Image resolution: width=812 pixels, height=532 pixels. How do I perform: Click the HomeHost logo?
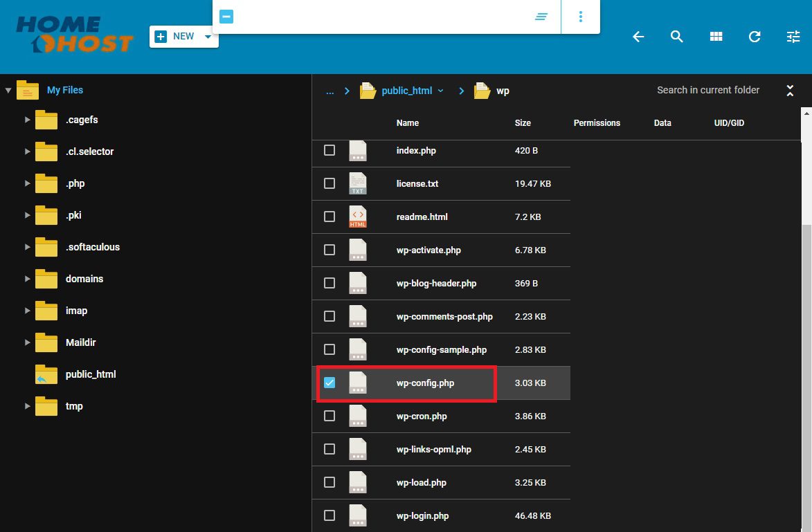click(75, 34)
